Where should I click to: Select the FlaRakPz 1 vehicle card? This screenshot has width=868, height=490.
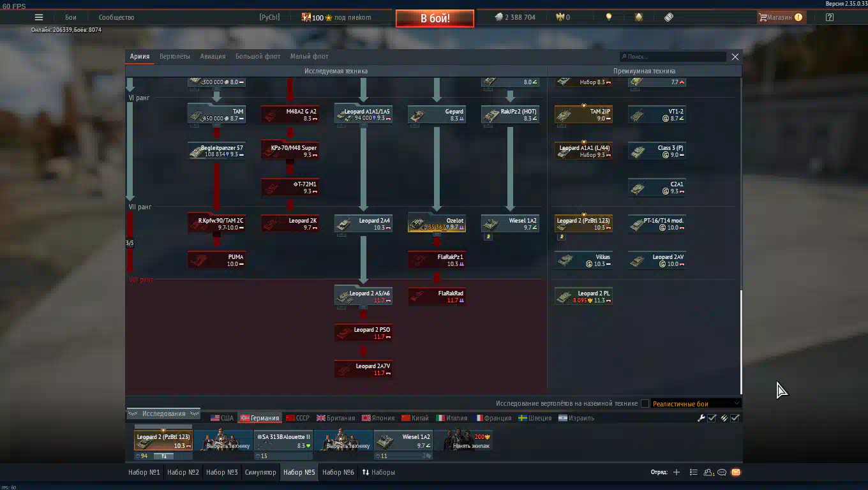[x=437, y=260]
